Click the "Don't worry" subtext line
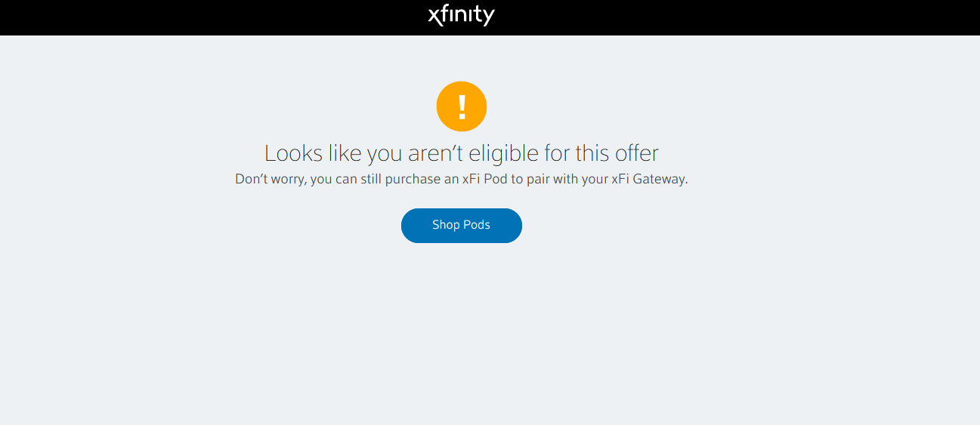 (462, 180)
